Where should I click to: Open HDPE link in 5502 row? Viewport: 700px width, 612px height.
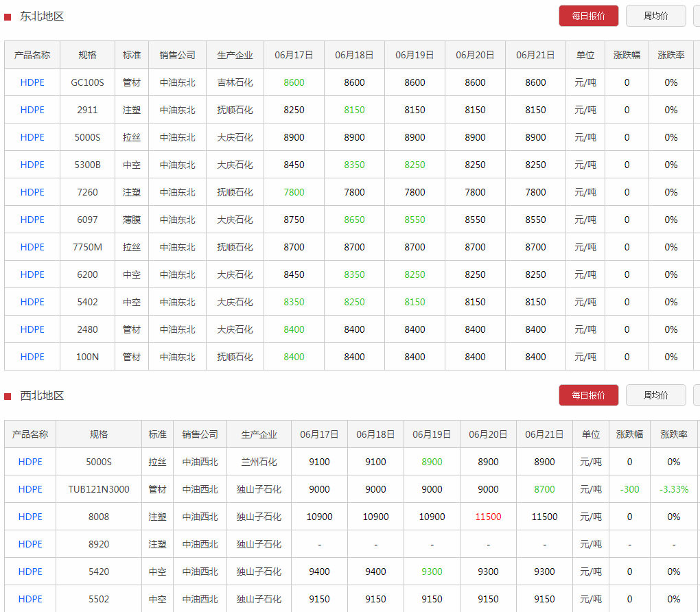pyautogui.click(x=30, y=599)
